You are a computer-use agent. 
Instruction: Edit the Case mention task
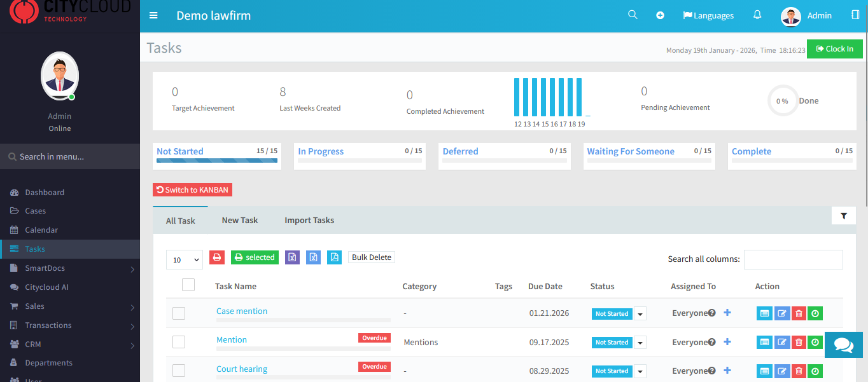(782, 313)
